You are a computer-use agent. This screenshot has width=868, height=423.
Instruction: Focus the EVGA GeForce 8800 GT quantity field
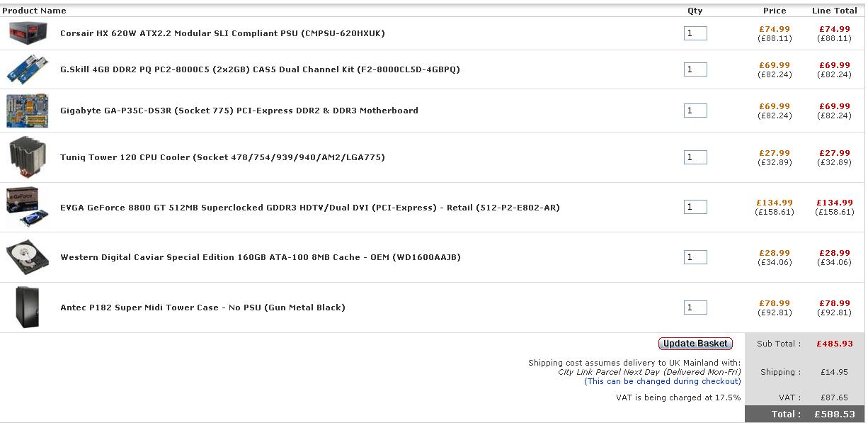click(695, 207)
